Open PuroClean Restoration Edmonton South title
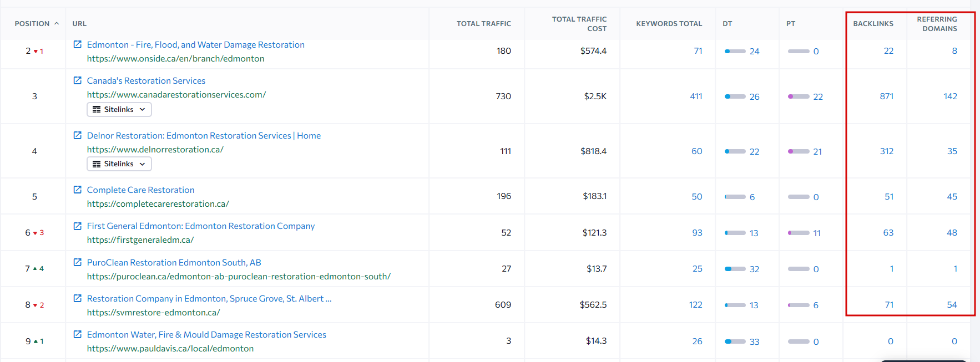The width and height of the screenshot is (980, 362). click(174, 262)
